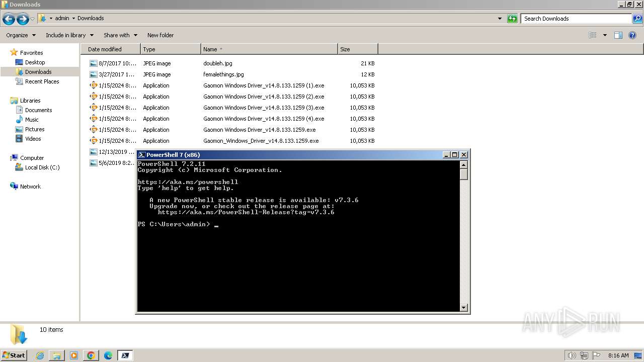Viewport: 644px width, 362px height.
Task: Select Computer in navigation pane
Action: [x=32, y=158]
